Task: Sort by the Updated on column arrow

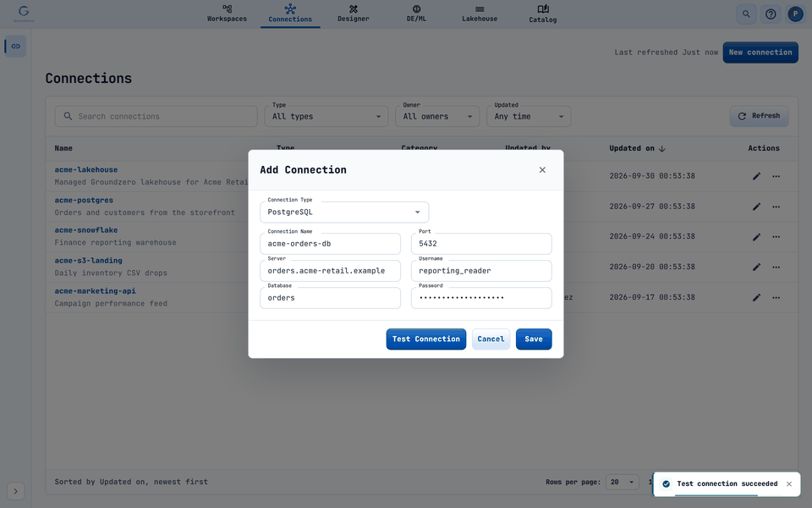Action: click(661, 149)
